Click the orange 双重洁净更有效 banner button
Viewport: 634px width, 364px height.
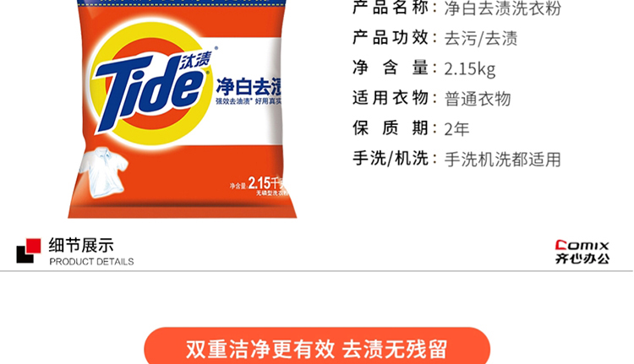(x=317, y=346)
